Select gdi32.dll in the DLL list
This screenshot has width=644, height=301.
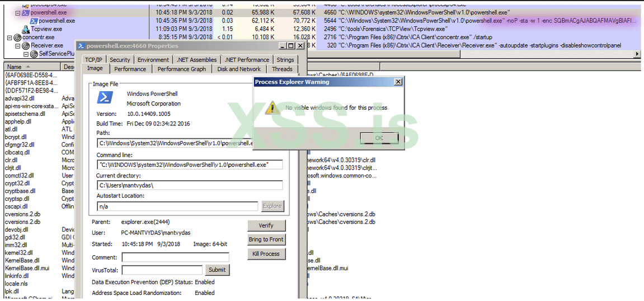[x=15, y=237]
